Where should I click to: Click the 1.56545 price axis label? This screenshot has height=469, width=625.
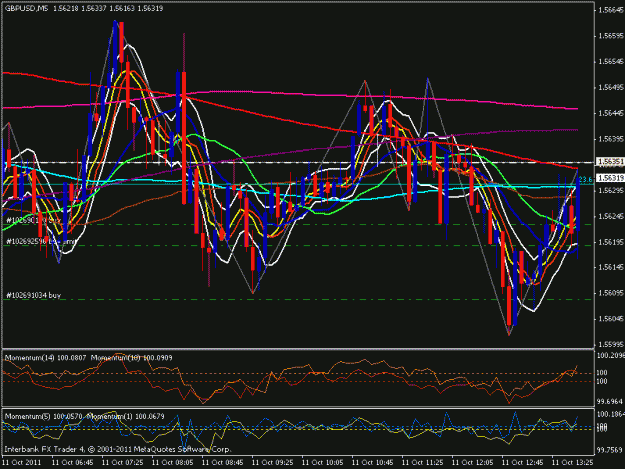(x=611, y=62)
